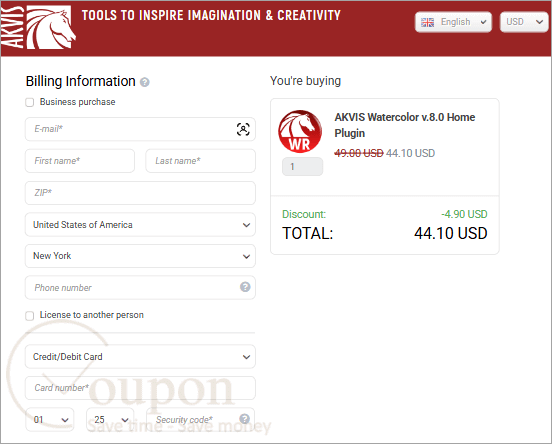552x444 pixels.
Task: Expand the United States of America country dropdown
Action: point(140,225)
